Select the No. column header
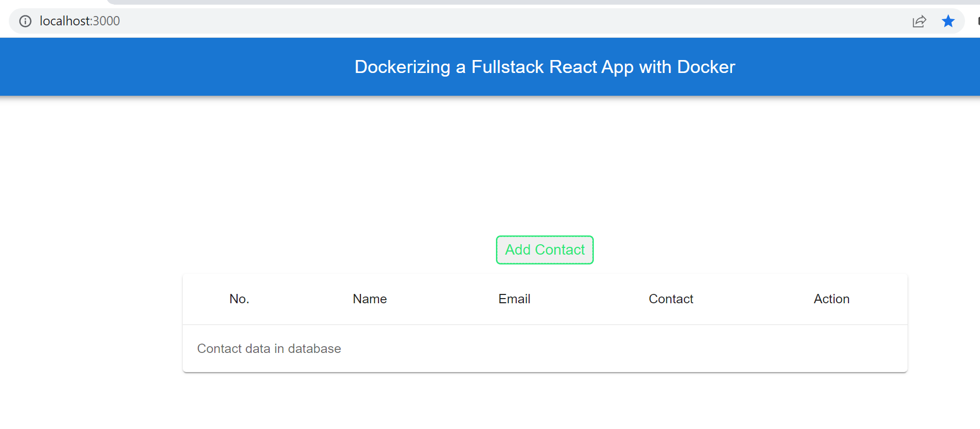The height and width of the screenshot is (429, 980). pyautogui.click(x=239, y=299)
